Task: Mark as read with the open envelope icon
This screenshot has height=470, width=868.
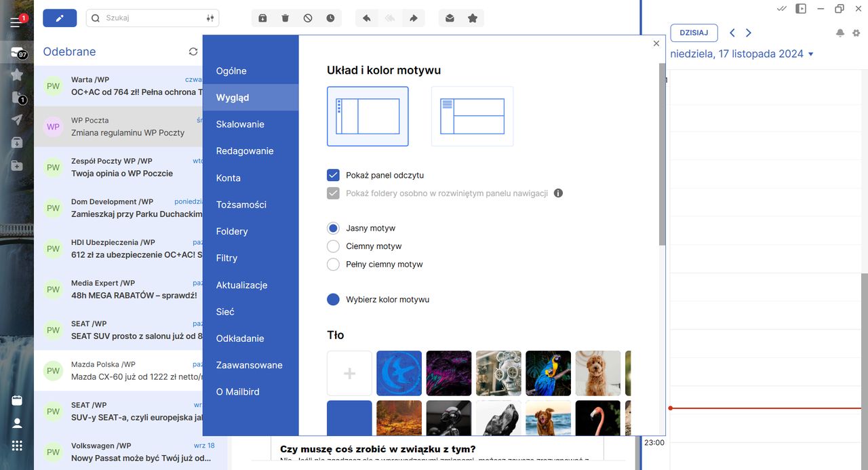Action: click(x=450, y=18)
